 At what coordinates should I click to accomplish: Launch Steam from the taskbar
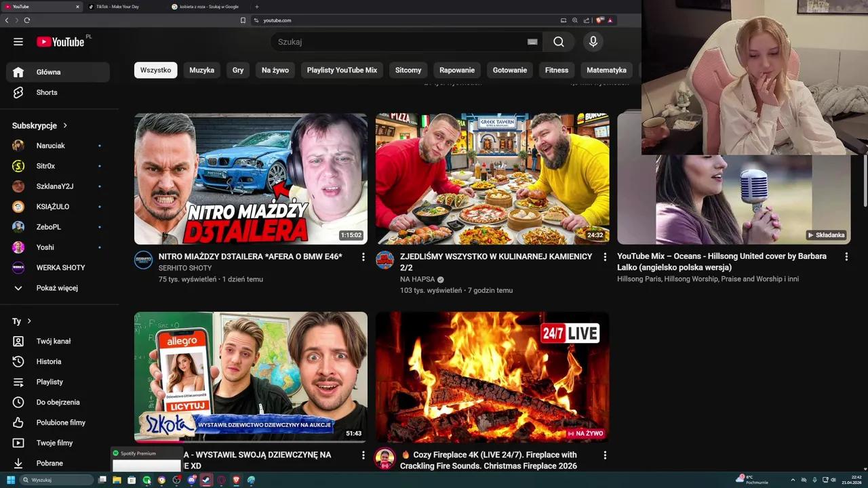point(205,480)
